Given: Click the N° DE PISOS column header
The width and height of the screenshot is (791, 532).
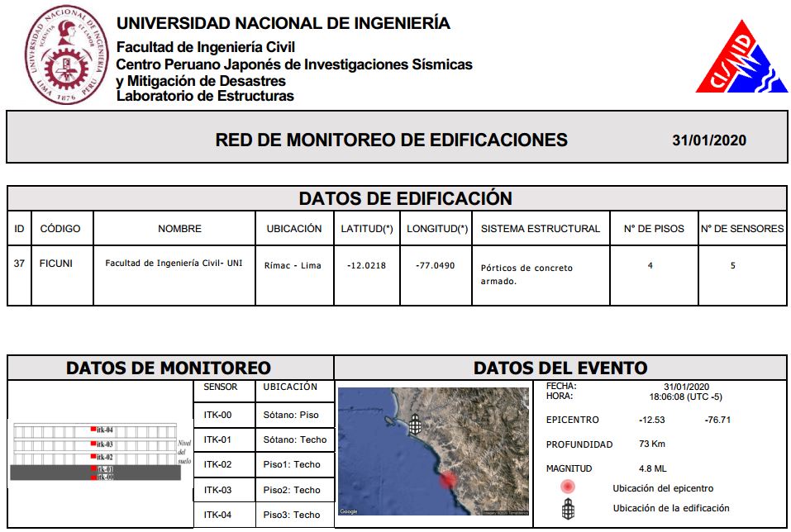Looking at the screenshot, I should pos(654,229).
